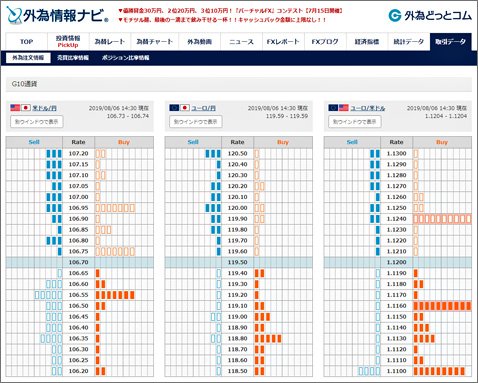Open the TOP tab
The height and width of the screenshot is (383, 478).
pos(26,42)
